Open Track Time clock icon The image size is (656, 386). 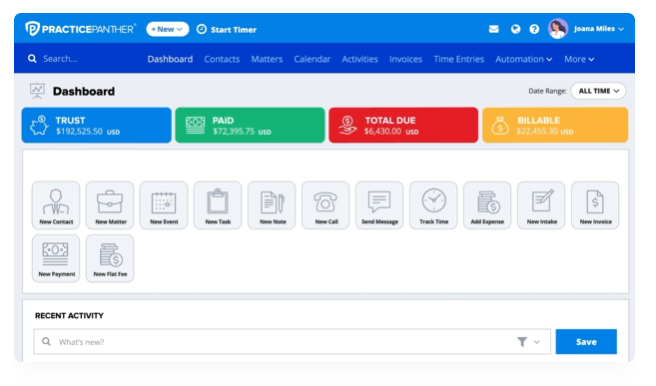pyautogui.click(x=433, y=205)
